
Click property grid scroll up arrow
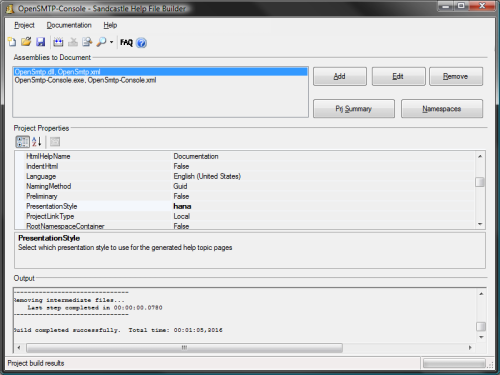click(480, 156)
